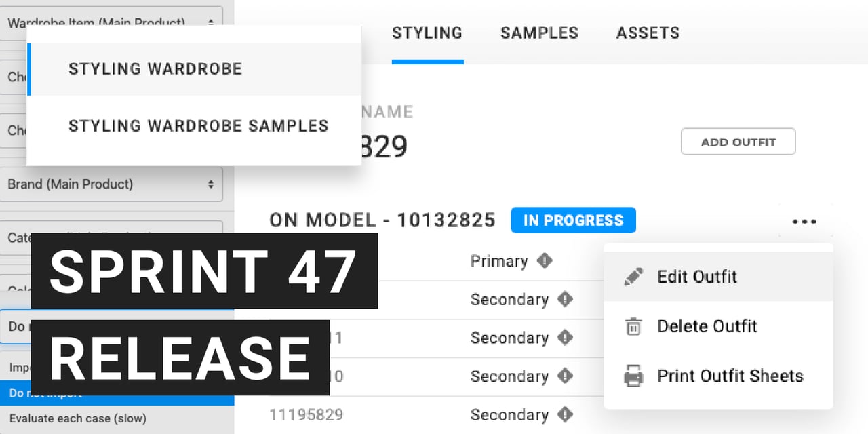Image resolution: width=868 pixels, height=434 pixels.
Task: Select the Styling tab
Action: pyautogui.click(x=427, y=33)
